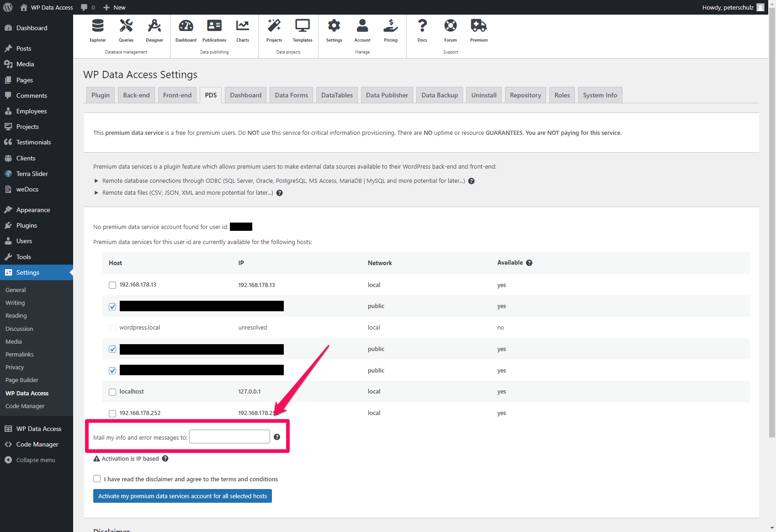Enable the localhost host checkbox
Image resolution: width=776 pixels, height=532 pixels.
pyautogui.click(x=112, y=392)
